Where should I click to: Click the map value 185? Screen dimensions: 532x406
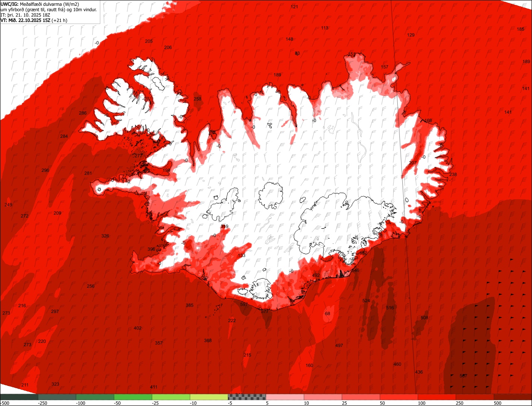tap(520, 29)
